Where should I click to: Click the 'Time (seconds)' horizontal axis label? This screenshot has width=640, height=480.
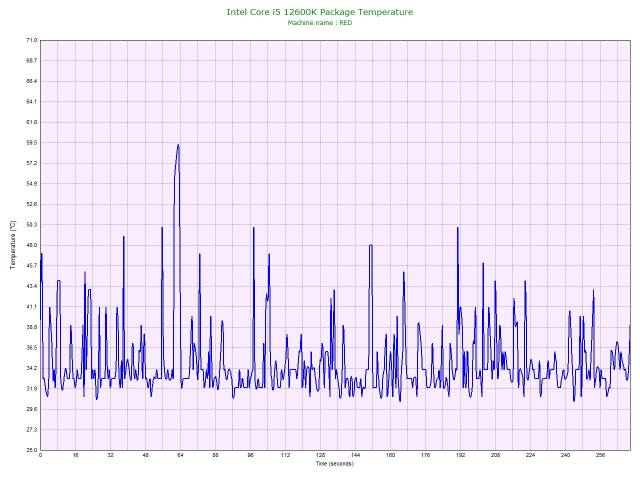(x=334, y=464)
